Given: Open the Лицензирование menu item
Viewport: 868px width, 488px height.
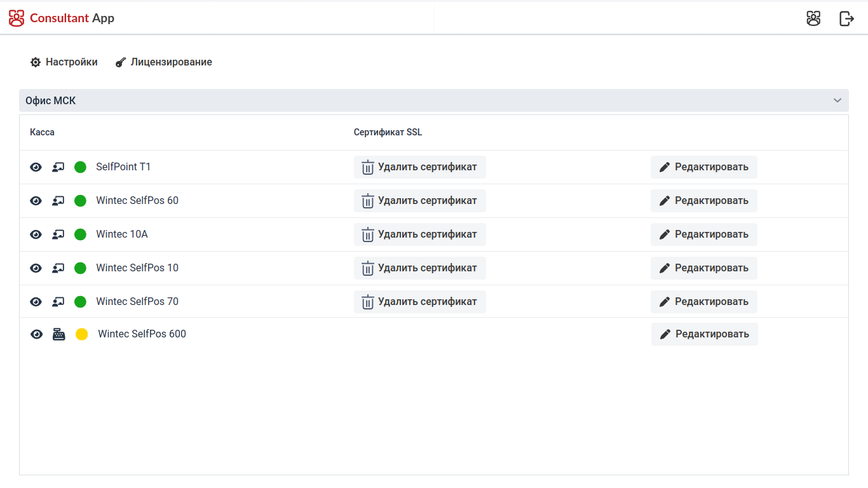Looking at the screenshot, I should [164, 62].
